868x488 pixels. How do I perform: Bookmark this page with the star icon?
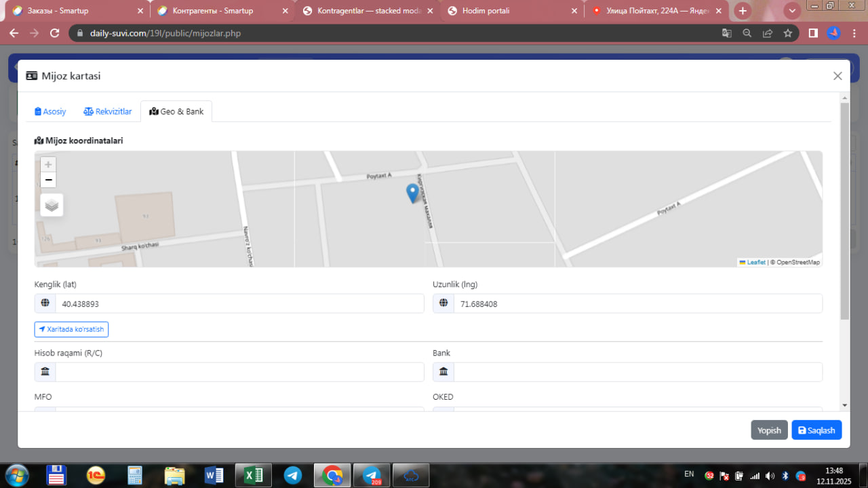click(x=787, y=33)
